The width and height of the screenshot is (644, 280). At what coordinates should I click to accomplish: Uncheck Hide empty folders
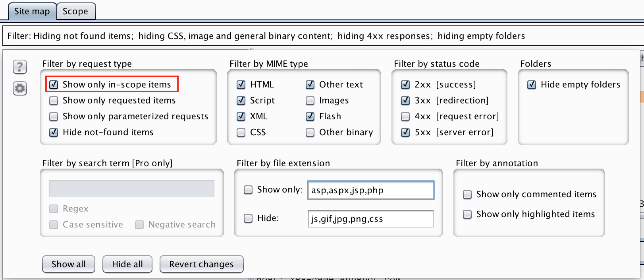click(x=532, y=84)
